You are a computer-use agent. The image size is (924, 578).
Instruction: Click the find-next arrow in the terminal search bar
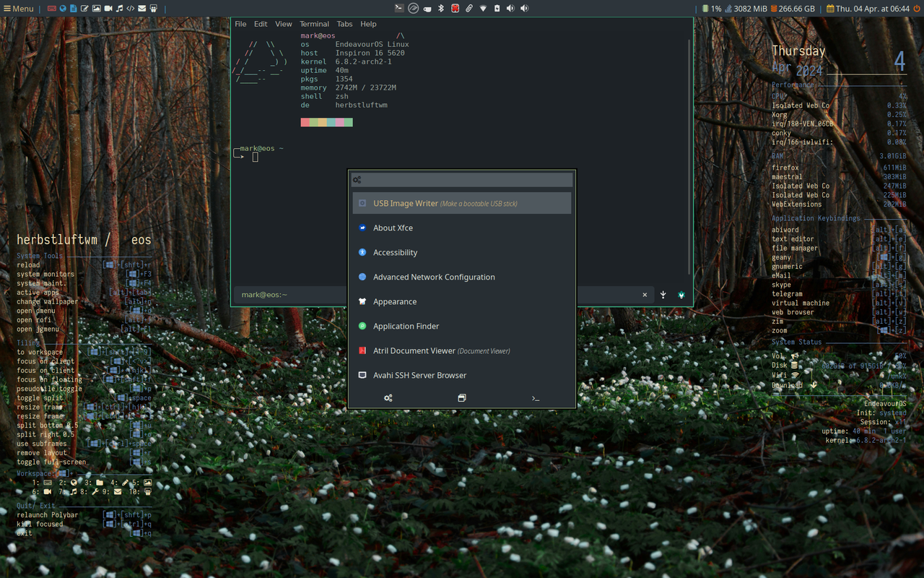point(663,295)
